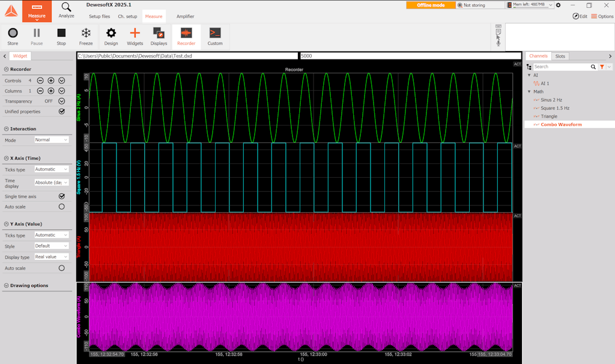615x364 pixels.
Task: Toggle Unified properties checkbox
Action: (x=62, y=111)
